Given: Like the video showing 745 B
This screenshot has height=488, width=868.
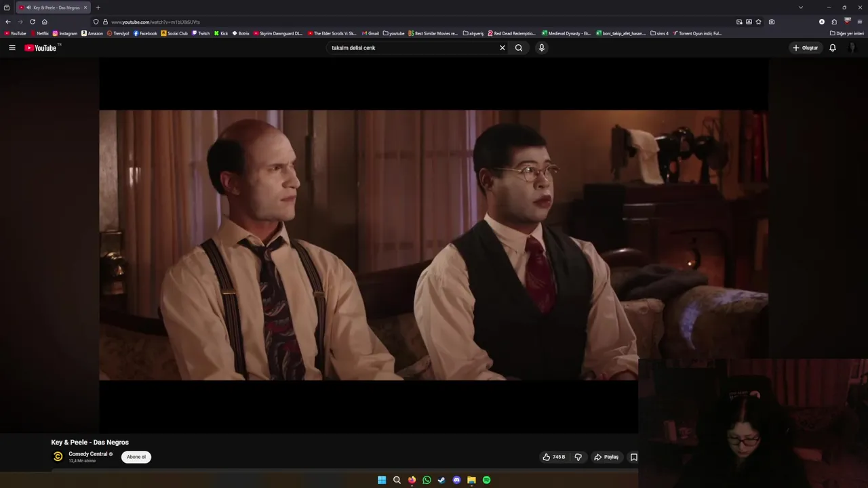Looking at the screenshot, I should (x=554, y=457).
